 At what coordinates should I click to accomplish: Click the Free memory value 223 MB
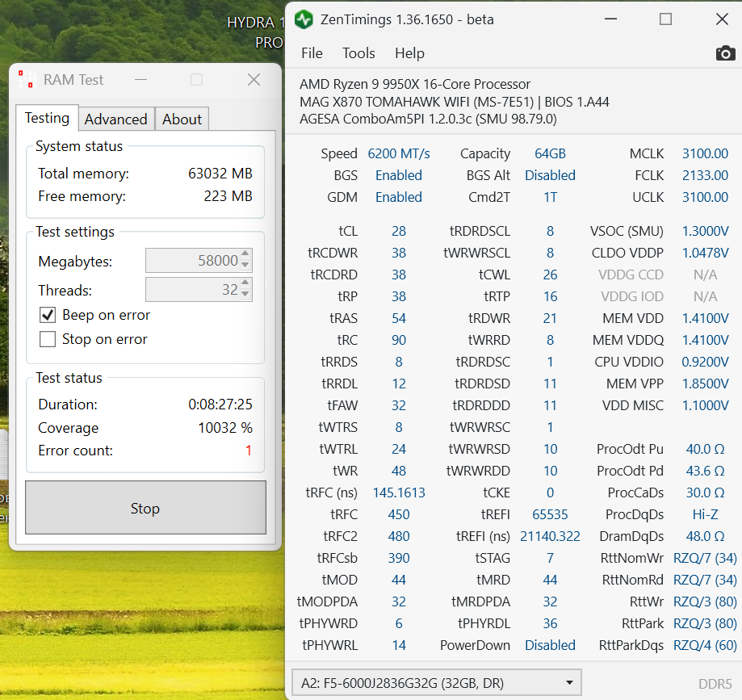point(228,196)
